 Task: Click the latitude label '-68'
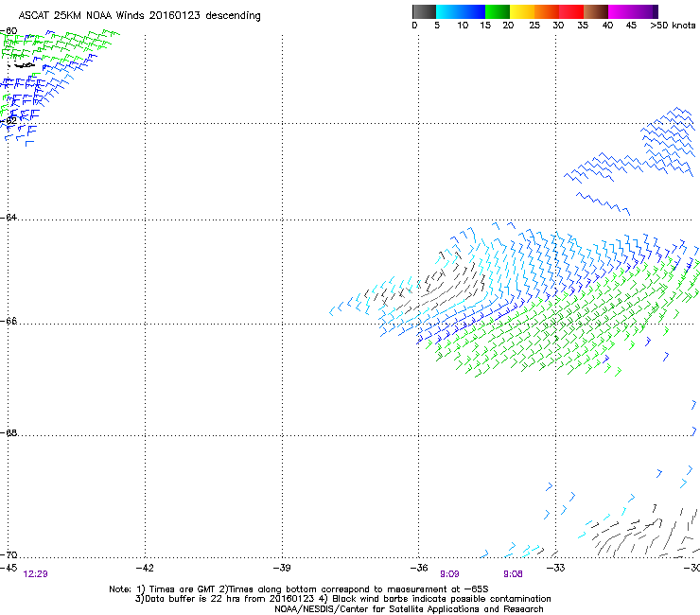point(9,432)
